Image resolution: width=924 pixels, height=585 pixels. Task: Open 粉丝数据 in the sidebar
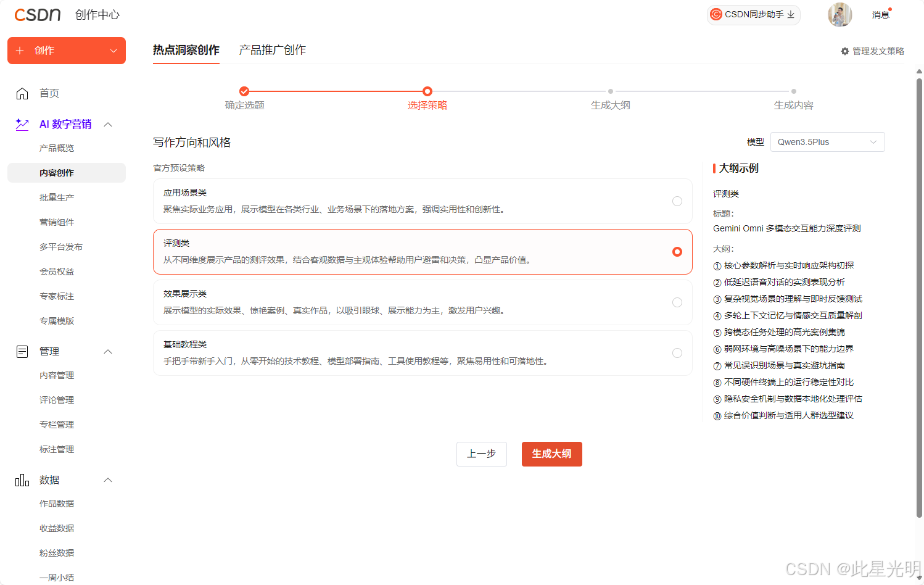57,553
